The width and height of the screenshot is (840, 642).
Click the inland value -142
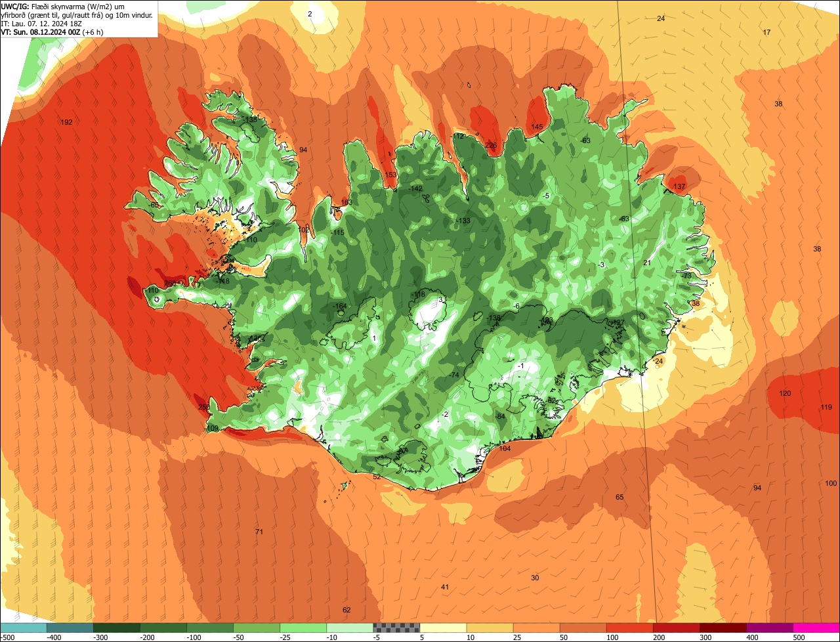tap(415, 188)
